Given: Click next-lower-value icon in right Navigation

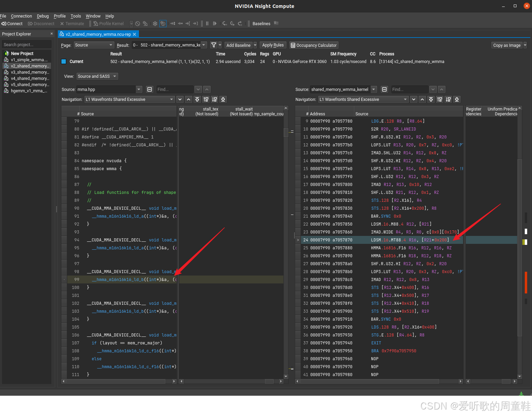Looking at the screenshot, I should coord(448,100).
